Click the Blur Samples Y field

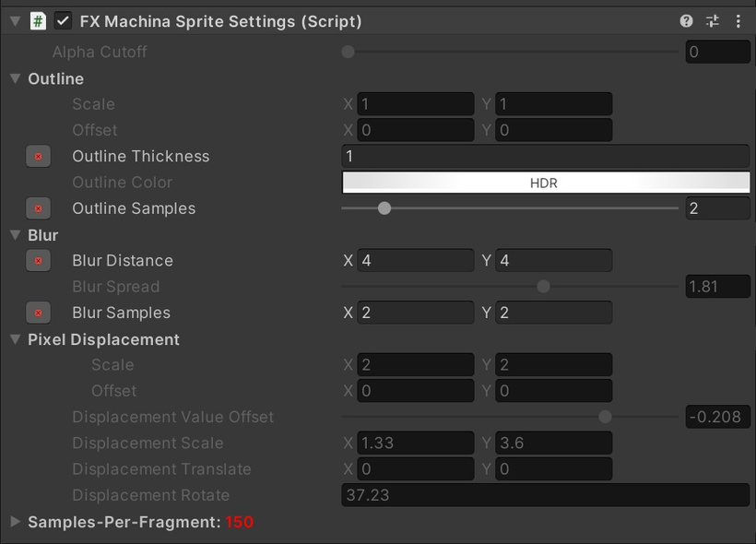[554, 313]
